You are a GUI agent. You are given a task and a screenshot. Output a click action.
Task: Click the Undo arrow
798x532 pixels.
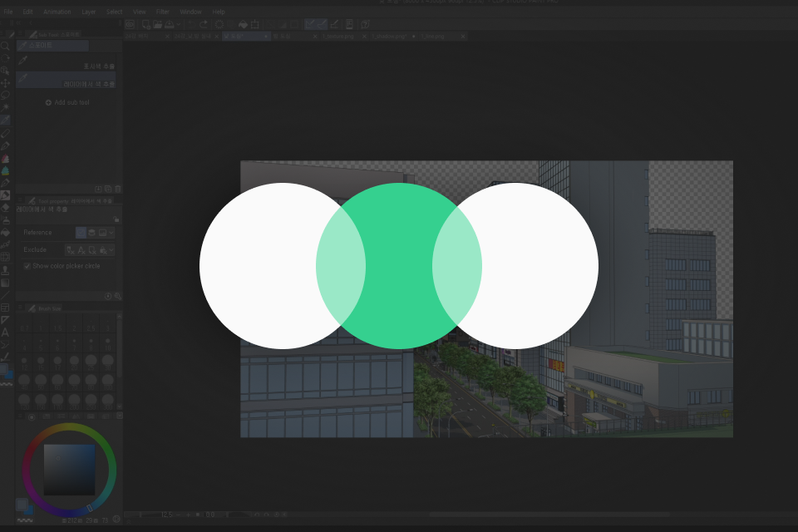pos(191,24)
